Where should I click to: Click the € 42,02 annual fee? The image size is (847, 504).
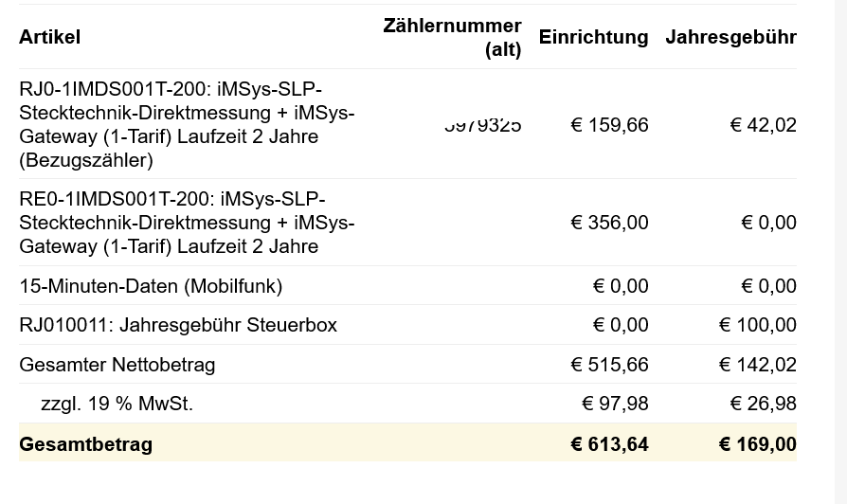pos(763,125)
